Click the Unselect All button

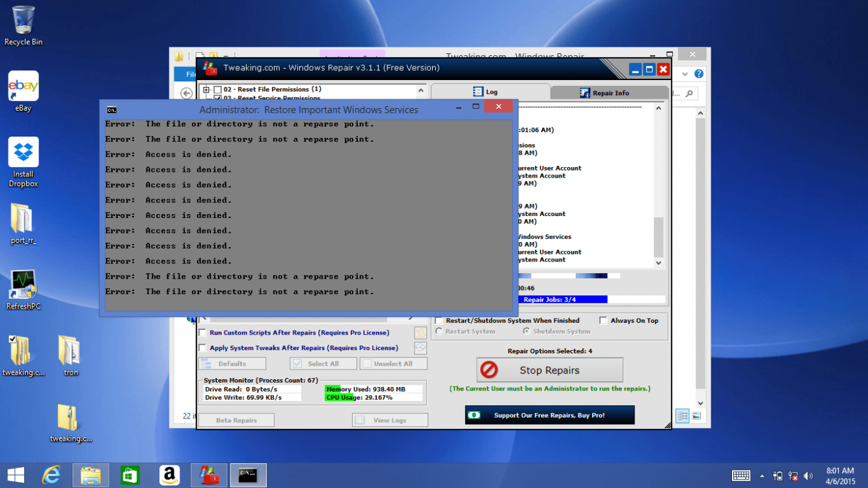[x=394, y=364]
